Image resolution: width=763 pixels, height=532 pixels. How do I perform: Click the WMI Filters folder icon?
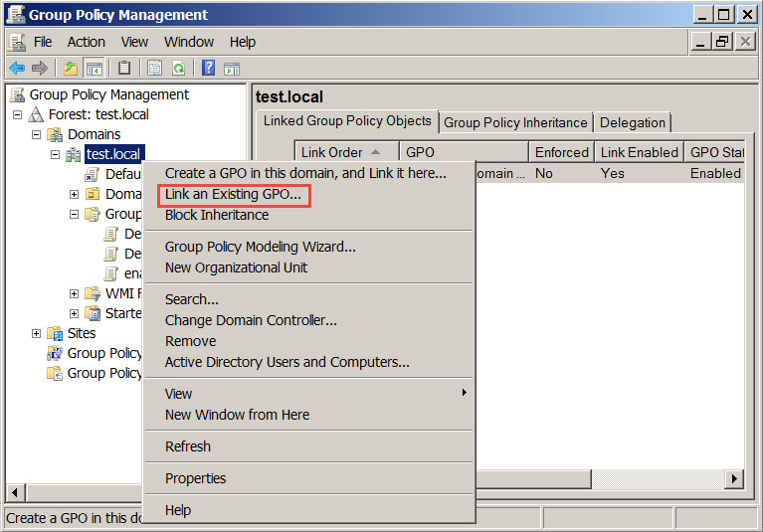click(x=93, y=293)
